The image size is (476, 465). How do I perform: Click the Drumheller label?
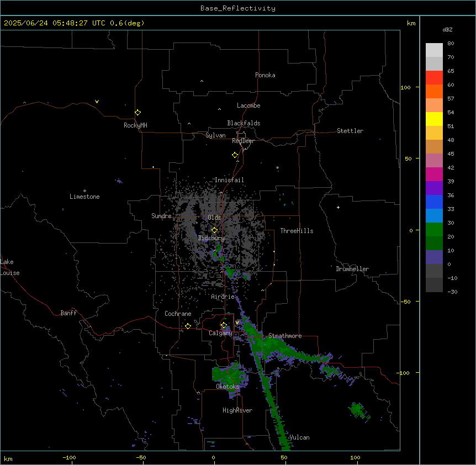[x=352, y=269]
